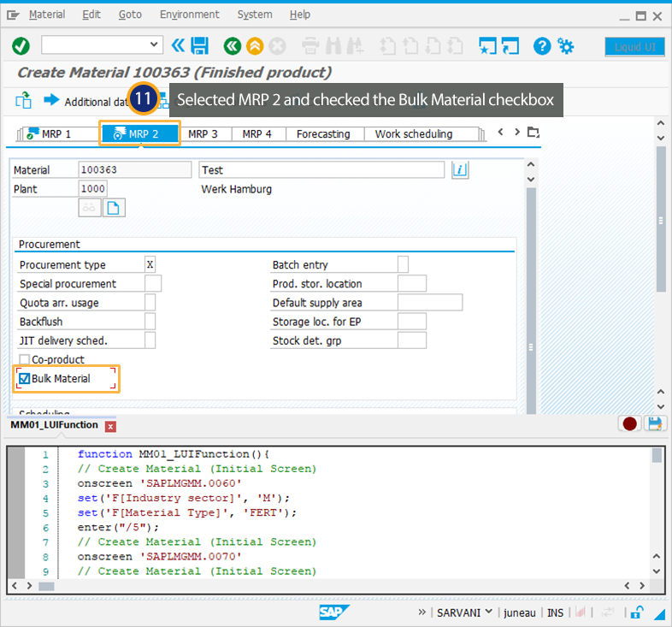Click the tab scroll right arrow
672x627 pixels.
tap(517, 132)
